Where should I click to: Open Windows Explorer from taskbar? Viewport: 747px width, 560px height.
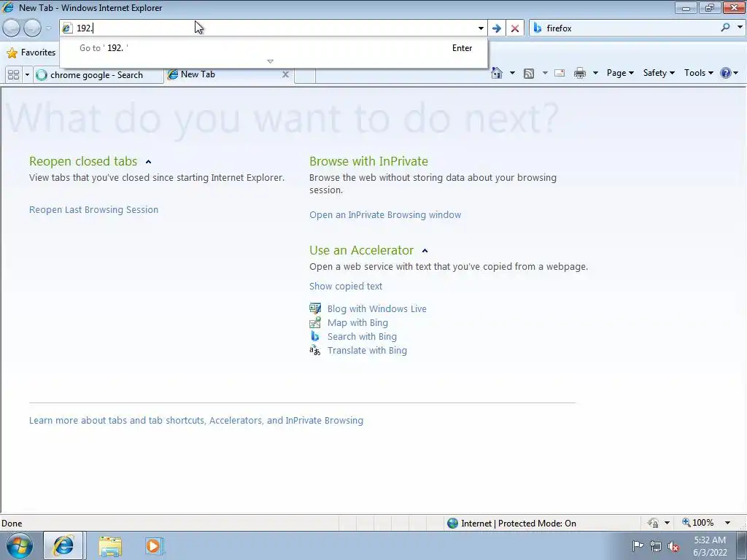point(110,545)
